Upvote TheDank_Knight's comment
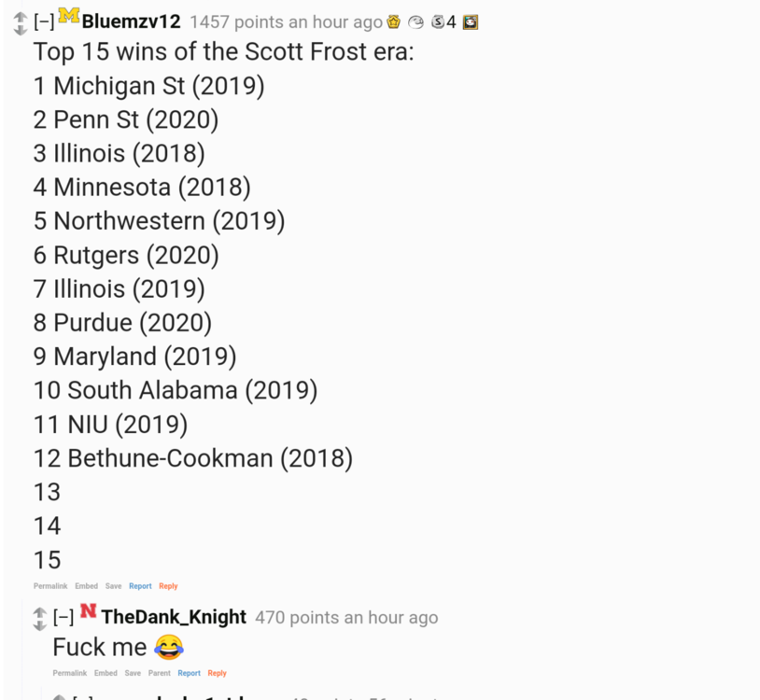The width and height of the screenshot is (760, 700). (39, 612)
